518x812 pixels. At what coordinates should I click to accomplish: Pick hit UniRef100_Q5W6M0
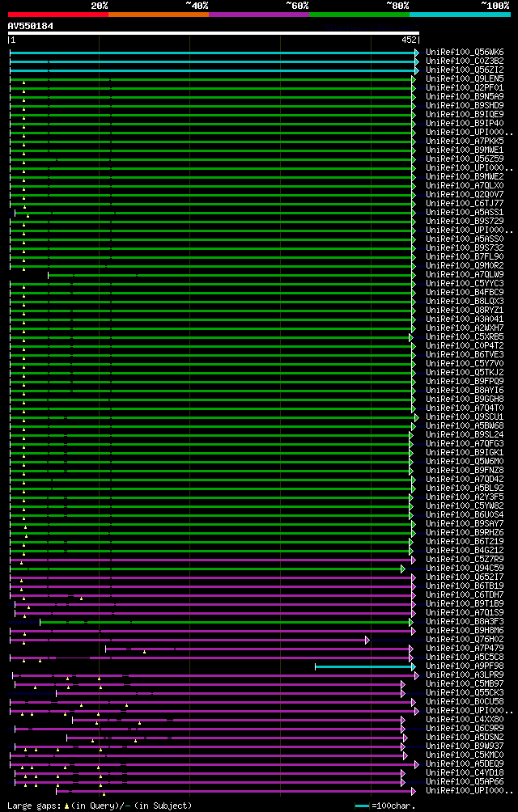tap(465, 462)
